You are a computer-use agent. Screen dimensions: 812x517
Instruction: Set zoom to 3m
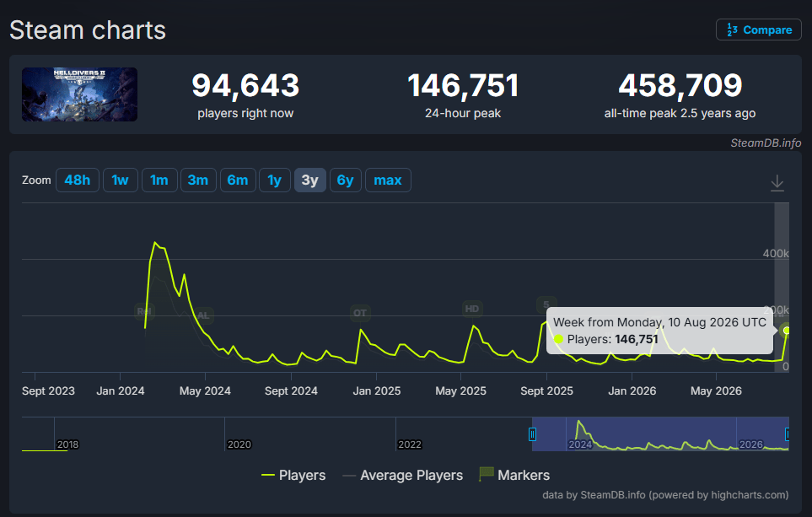[198, 180]
